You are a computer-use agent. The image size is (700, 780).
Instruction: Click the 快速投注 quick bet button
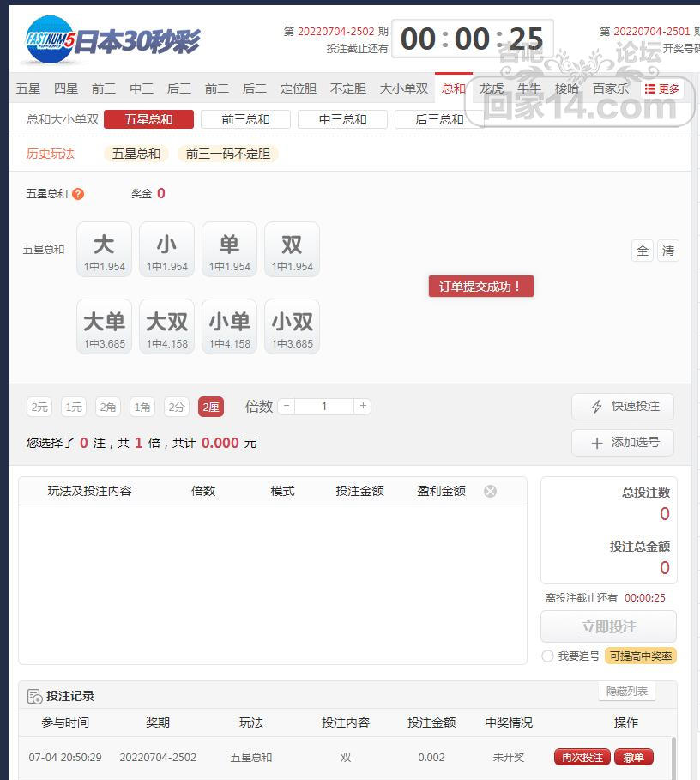(623, 407)
